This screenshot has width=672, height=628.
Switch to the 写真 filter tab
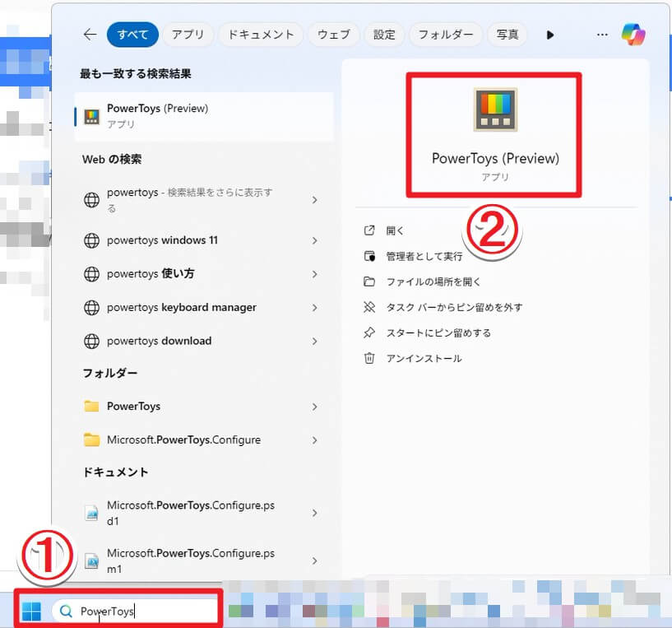[507, 35]
